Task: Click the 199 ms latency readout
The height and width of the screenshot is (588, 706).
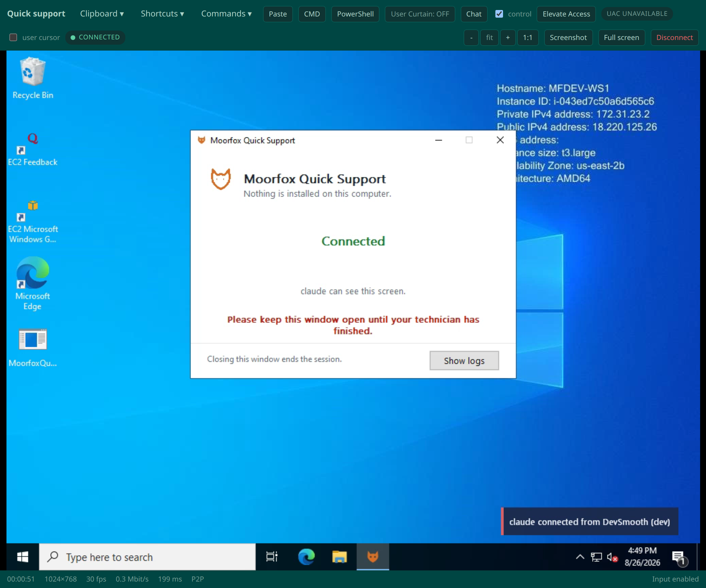Action: [x=170, y=579]
